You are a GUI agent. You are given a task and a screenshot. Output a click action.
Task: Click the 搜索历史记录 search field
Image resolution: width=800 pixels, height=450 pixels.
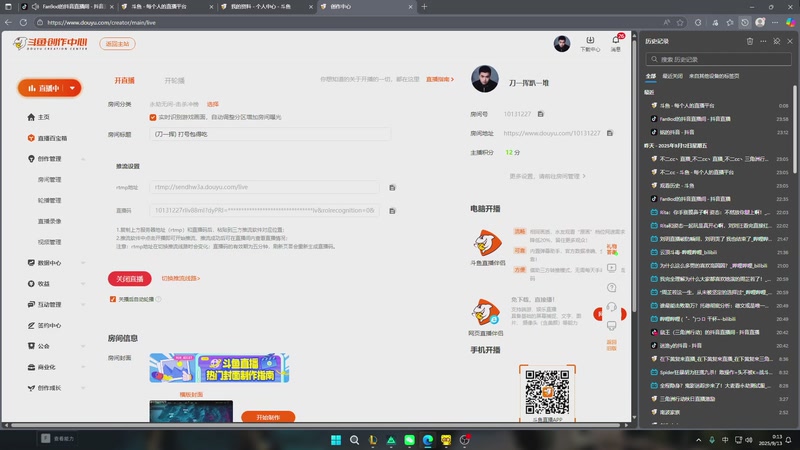(x=718, y=59)
